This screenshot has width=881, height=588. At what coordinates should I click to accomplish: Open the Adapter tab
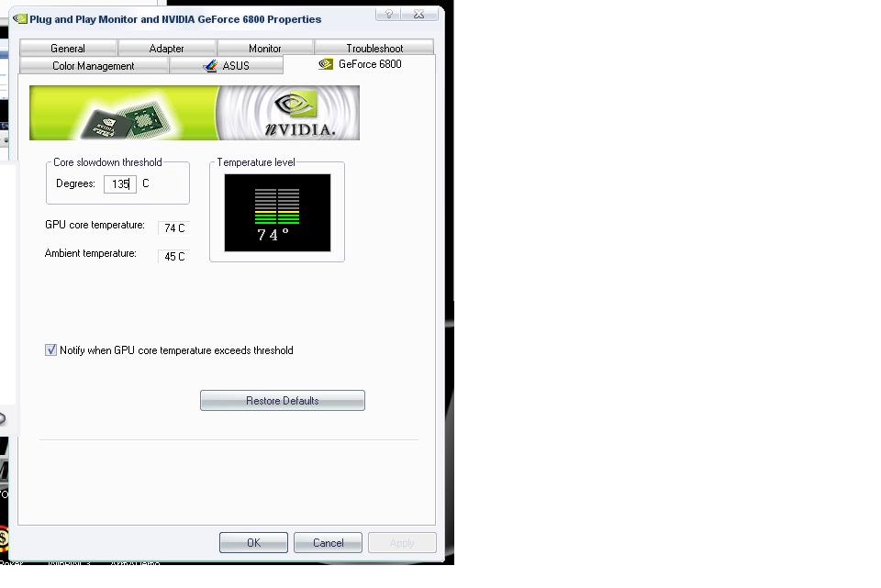click(166, 49)
